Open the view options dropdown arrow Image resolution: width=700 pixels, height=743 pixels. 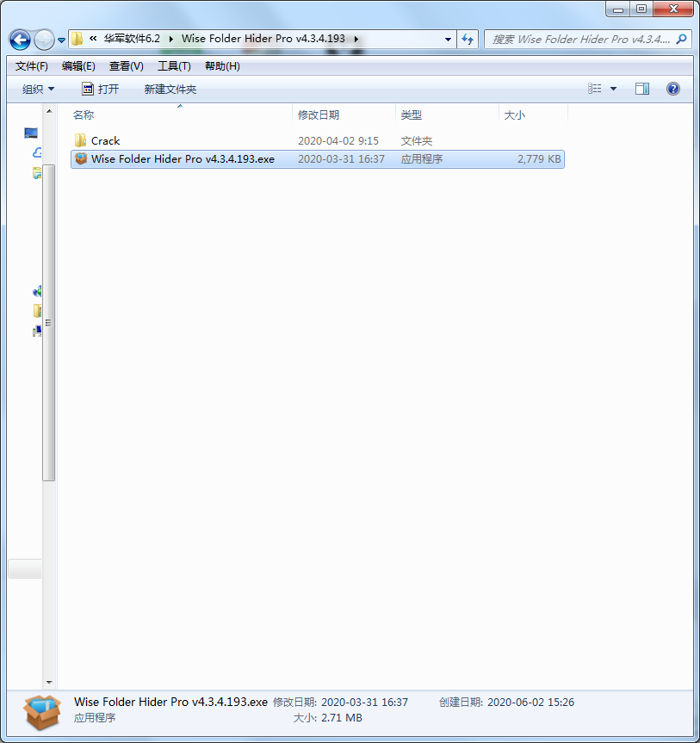(x=613, y=89)
